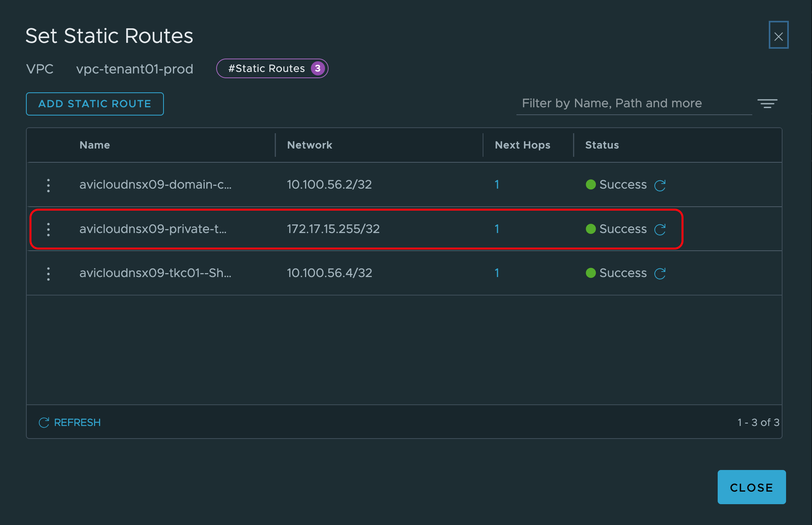This screenshot has height=525, width=812.
Task: Sort table by Network column header
Action: [310, 145]
